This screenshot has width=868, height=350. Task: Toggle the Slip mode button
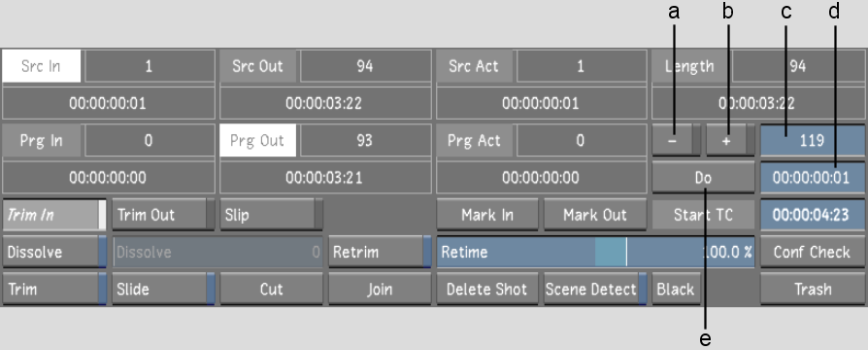271,215
